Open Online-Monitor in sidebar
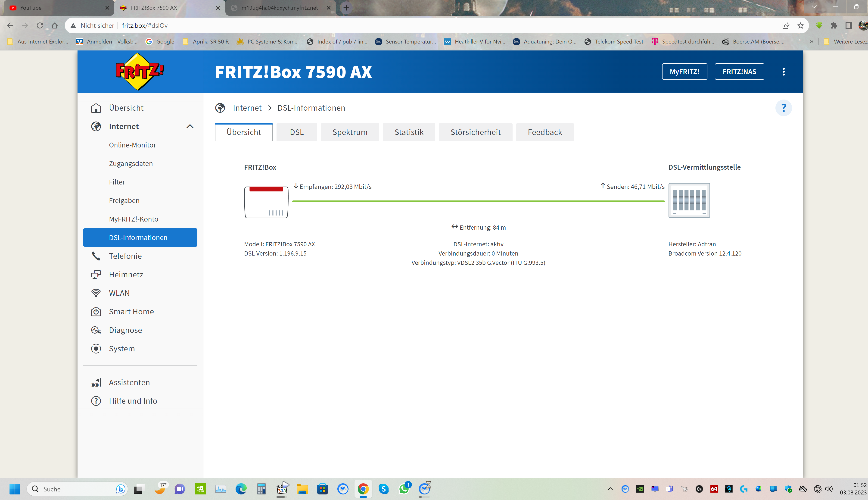868x500 pixels. (x=132, y=145)
